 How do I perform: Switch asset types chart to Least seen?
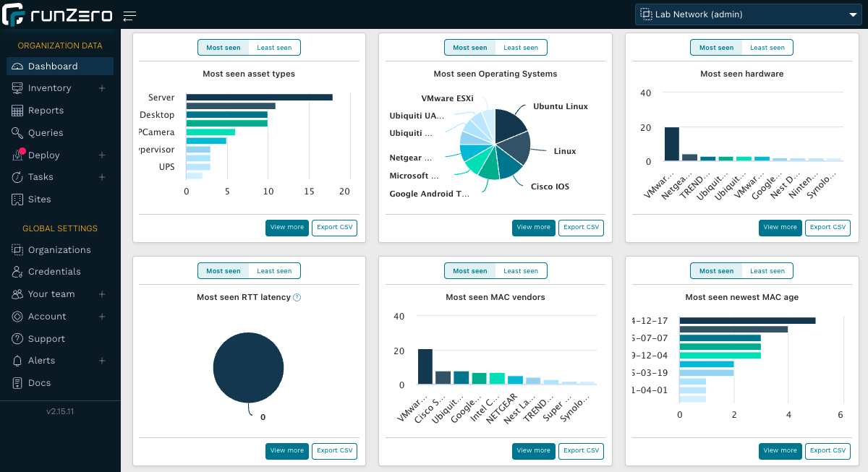point(274,48)
